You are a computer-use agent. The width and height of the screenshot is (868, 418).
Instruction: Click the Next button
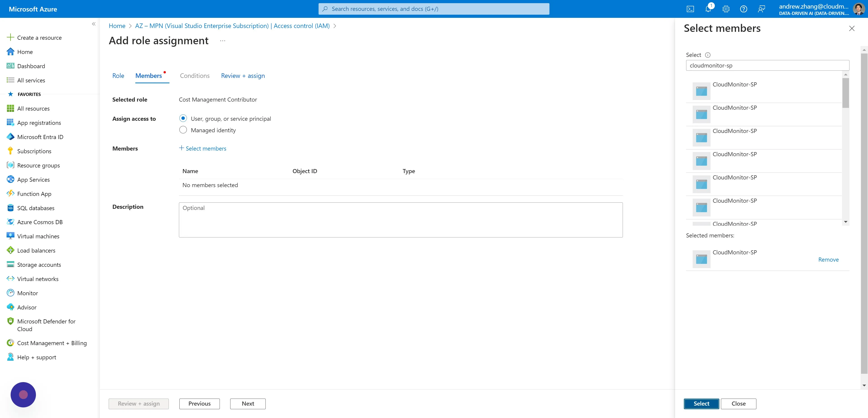tap(248, 404)
